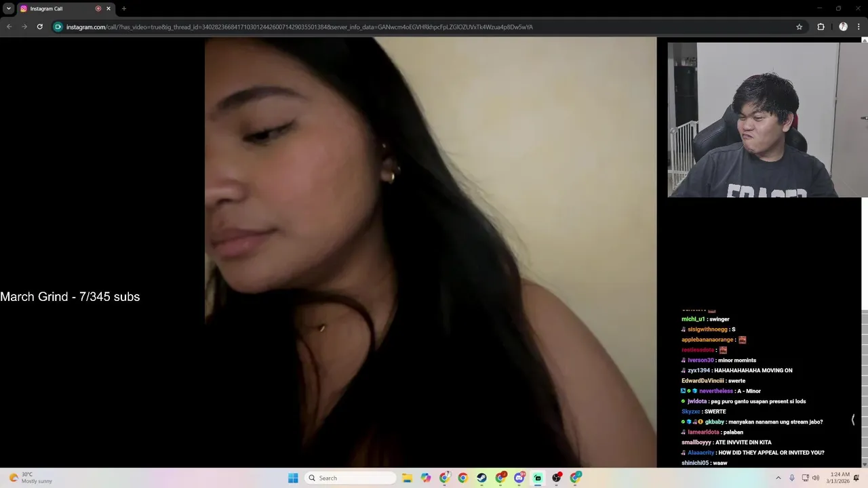868x488 pixels.
Task: Open the Chrome profile avatar
Action: coord(843,27)
